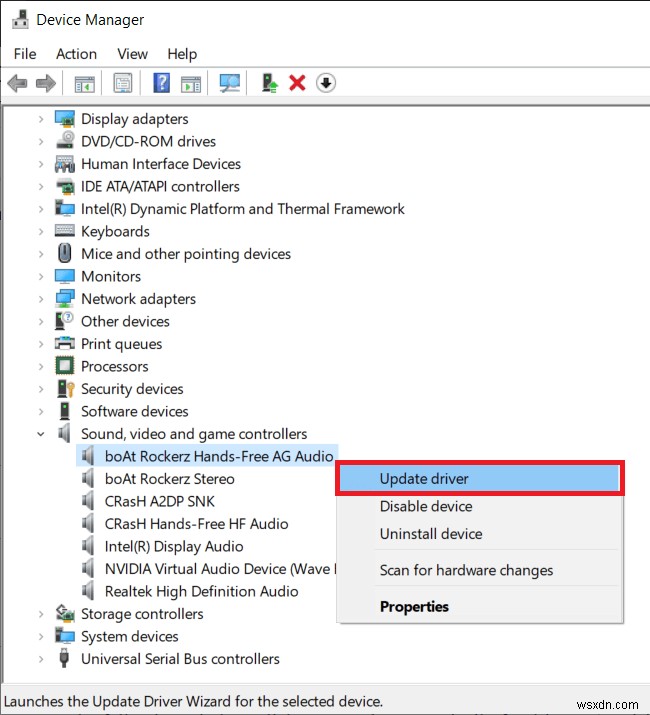Select boAt Rockerz Stereo device

[170, 479]
